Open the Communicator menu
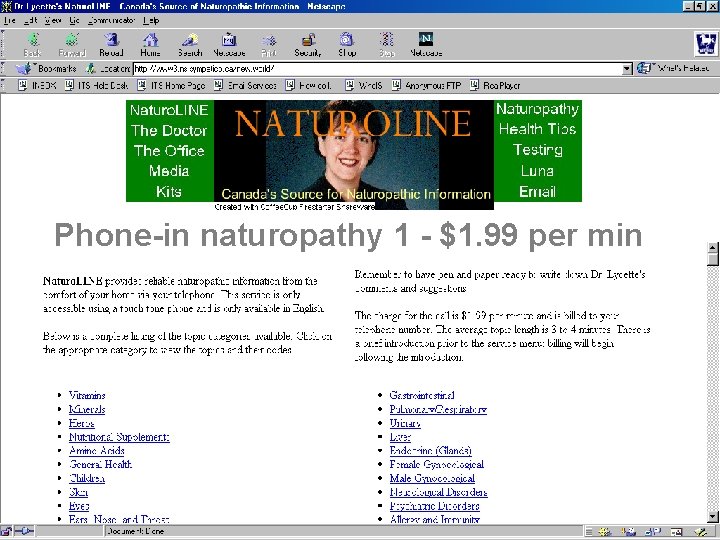 click(x=112, y=21)
